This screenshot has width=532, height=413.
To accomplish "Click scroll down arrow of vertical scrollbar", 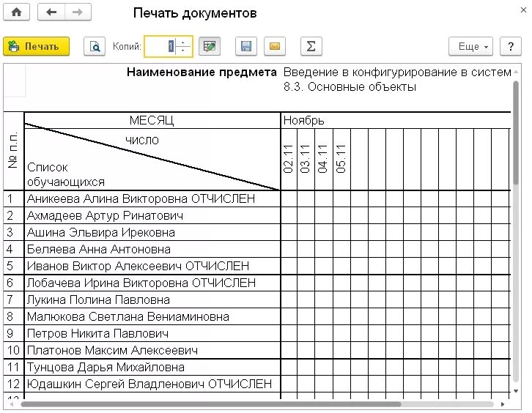I will (516, 391).
